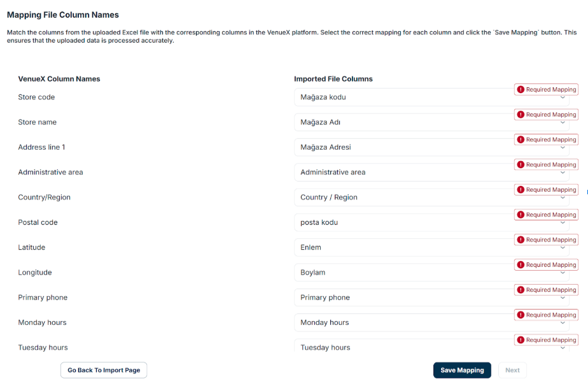The height and width of the screenshot is (386, 588).
Task: Click the Required Mapping alert icon for Address line 1
Action: tap(521, 139)
